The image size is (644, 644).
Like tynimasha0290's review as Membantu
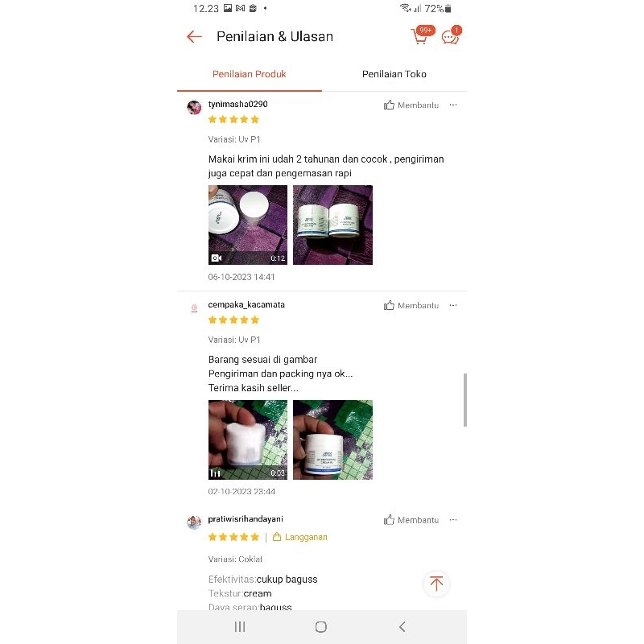coord(411,105)
